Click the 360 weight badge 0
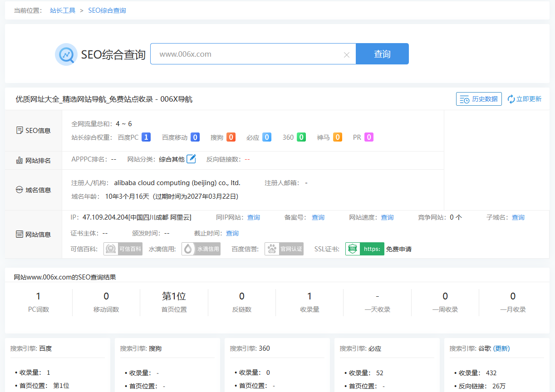 tap(301, 137)
